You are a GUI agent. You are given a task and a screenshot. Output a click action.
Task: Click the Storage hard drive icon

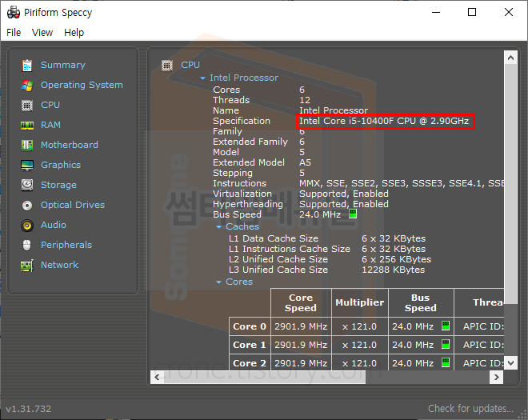click(27, 186)
